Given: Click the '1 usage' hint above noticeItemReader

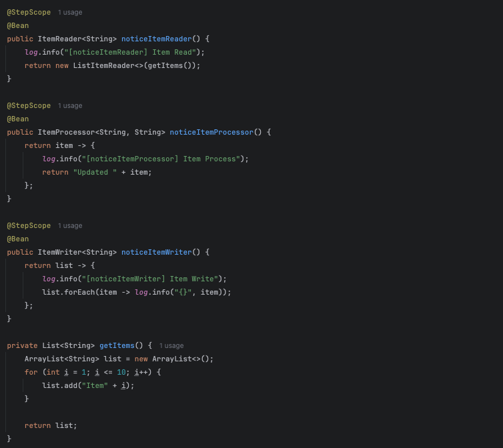Looking at the screenshot, I should pos(70,13).
